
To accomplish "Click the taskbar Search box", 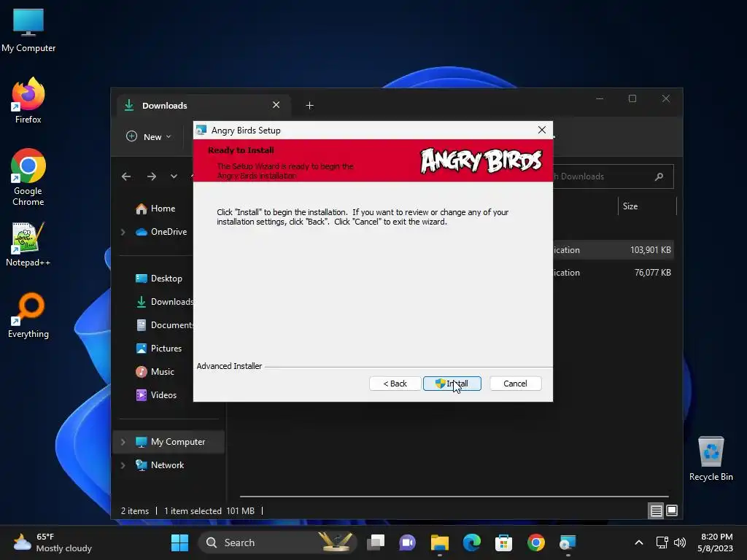I will click(277, 542).
